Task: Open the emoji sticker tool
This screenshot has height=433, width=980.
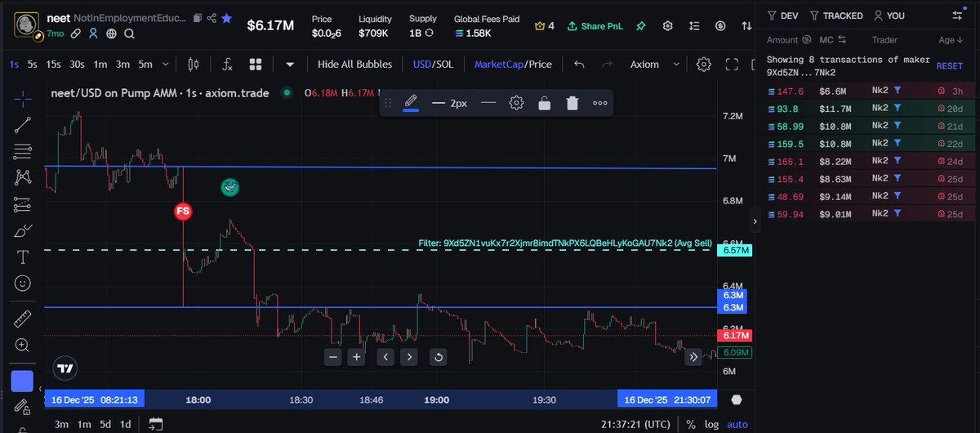Action: 23,283
